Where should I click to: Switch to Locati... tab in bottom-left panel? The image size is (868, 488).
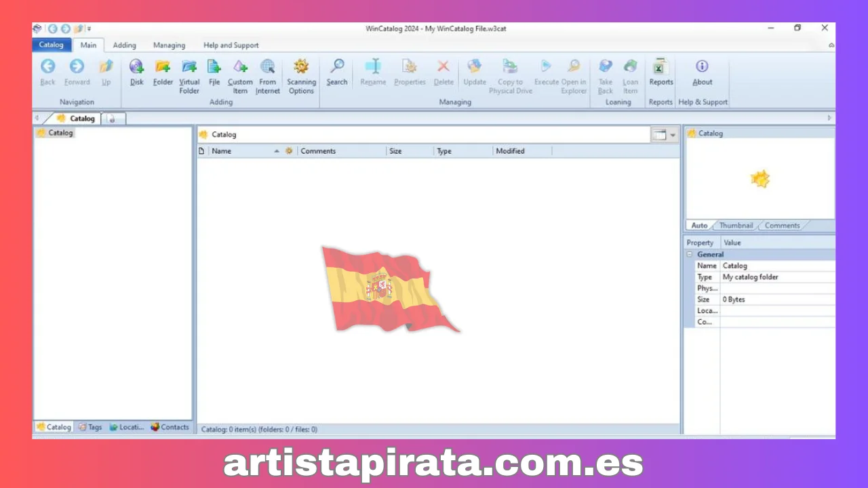(127, 427)
